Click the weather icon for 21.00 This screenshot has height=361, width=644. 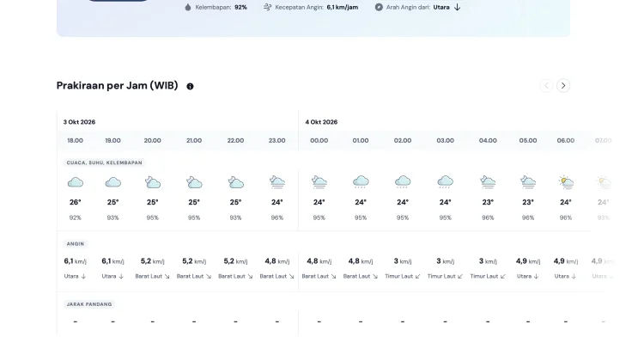tap(194, 182)
